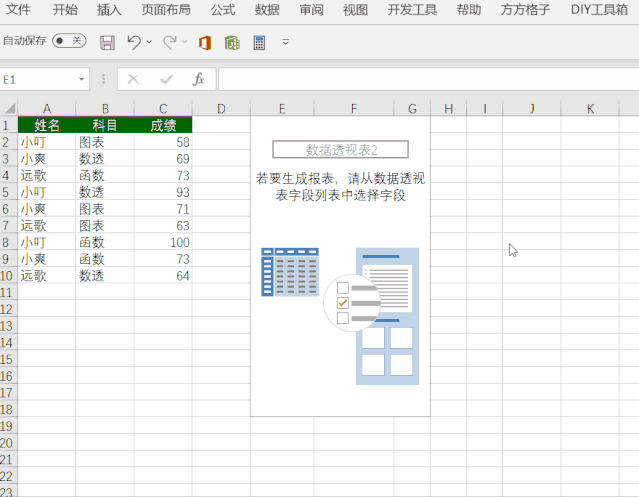
Task: Click the Undo arrow icon
Action: (x=134, y=42)
